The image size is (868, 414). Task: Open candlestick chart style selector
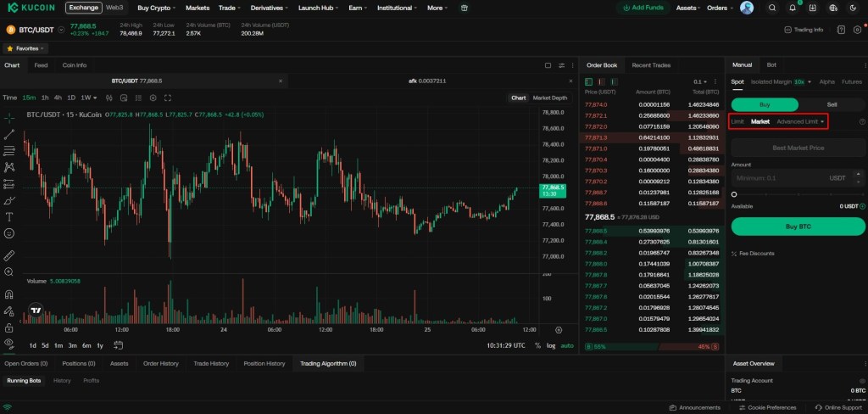[x=109, y=98]
